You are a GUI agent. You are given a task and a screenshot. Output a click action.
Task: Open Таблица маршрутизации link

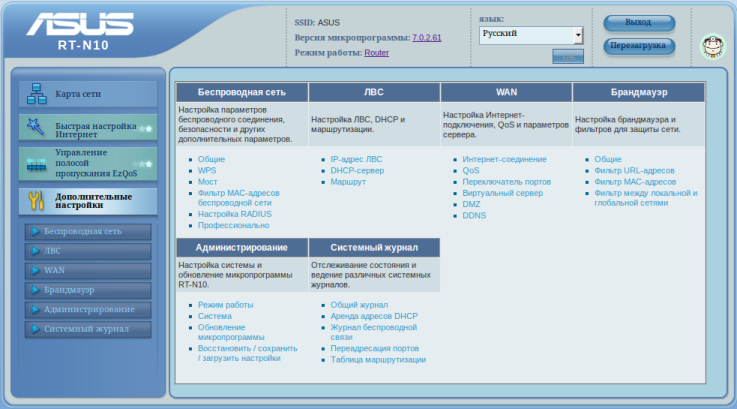click(378, 360)
